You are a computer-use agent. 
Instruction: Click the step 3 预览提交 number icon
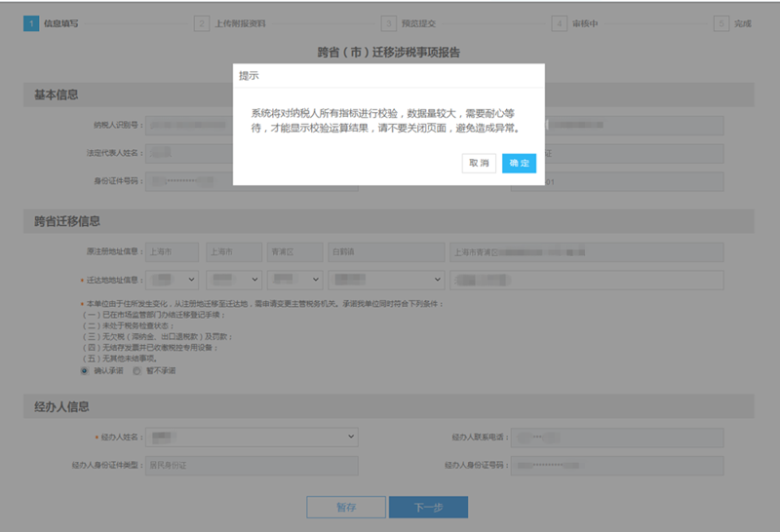point(389,22)
